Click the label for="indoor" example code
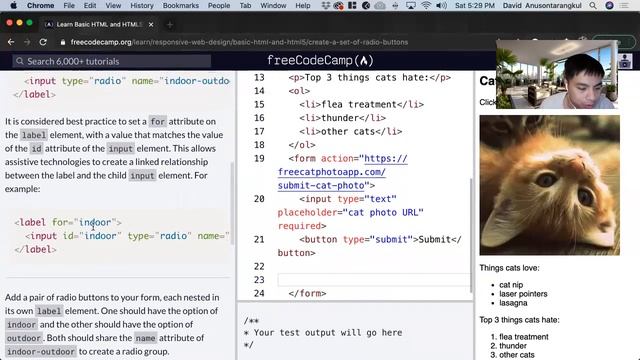 (x=68, y=222)
